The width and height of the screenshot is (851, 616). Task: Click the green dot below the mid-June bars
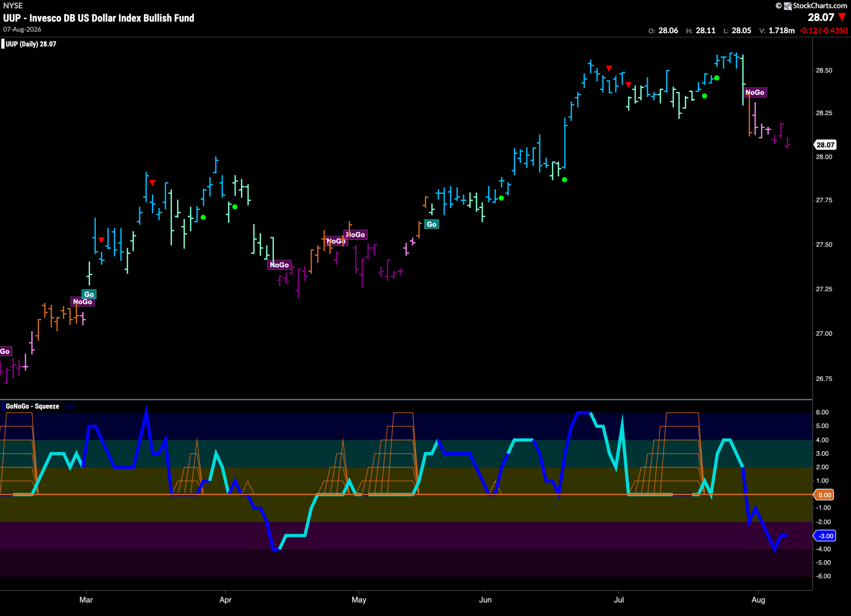pyautogui.click(x=564, y=180)
